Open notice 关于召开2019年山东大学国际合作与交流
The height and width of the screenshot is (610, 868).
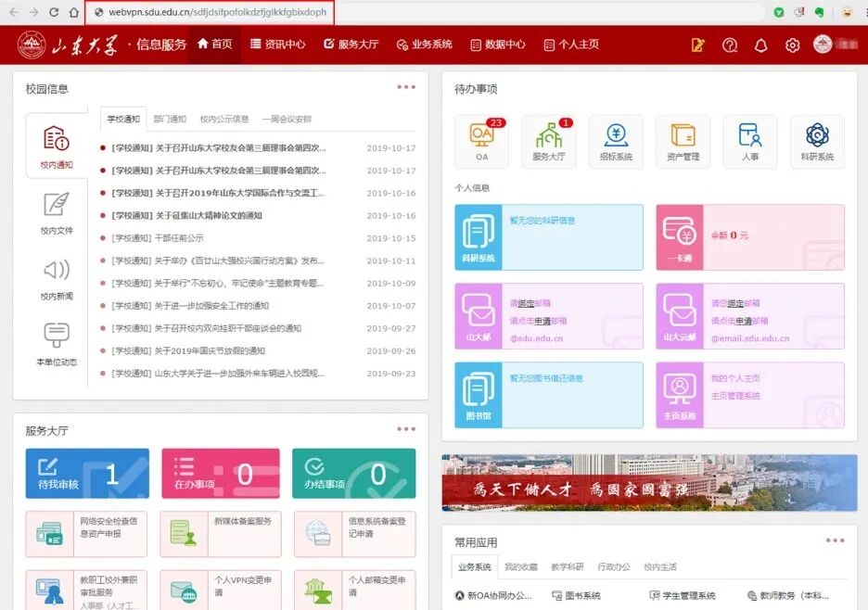tap(218, 193)
